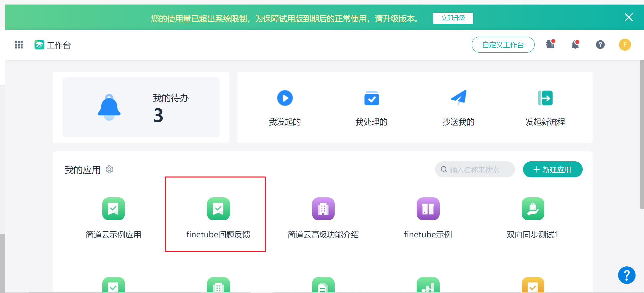This screenshot has width=644, height=293.
Task: Click the finetube示例 app name
Action: [x=428, y=235]
